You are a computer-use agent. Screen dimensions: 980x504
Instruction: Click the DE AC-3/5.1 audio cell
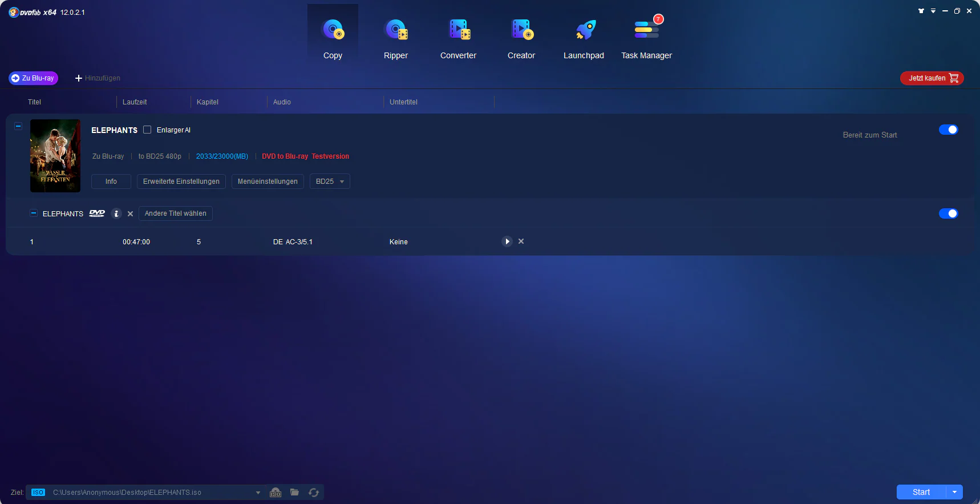pyautogui.click(x=293, y=242)
